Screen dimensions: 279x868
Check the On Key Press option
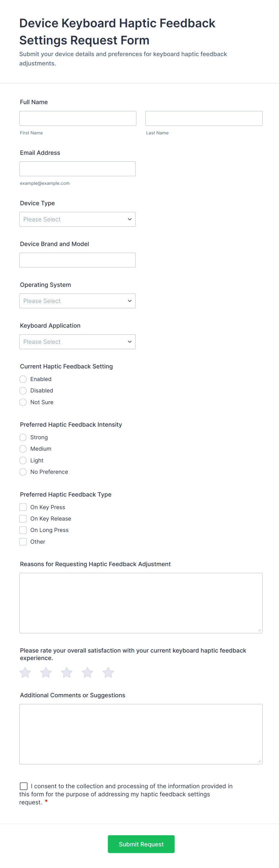[x=23, y=507]
